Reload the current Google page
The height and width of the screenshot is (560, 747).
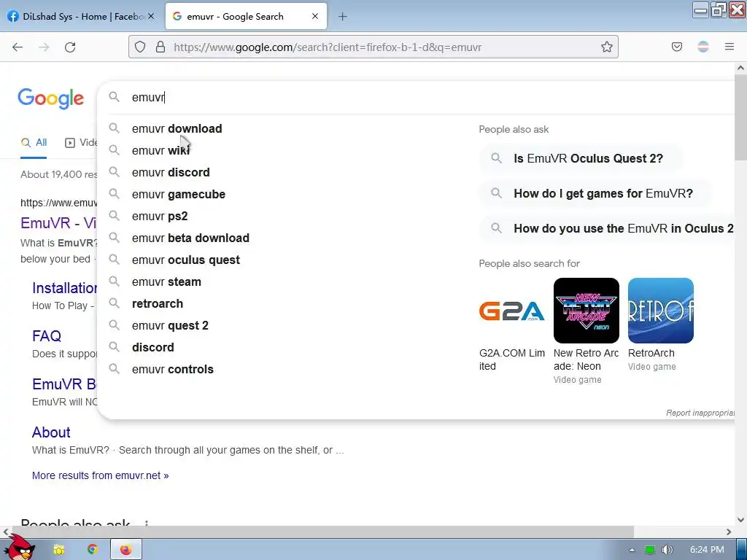70,47
